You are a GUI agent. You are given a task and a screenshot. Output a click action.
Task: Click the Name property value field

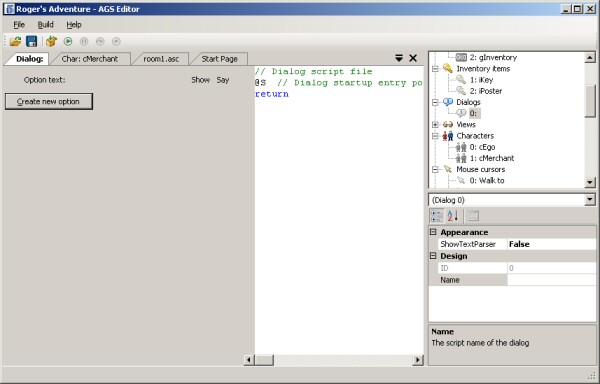pos(551,280)
